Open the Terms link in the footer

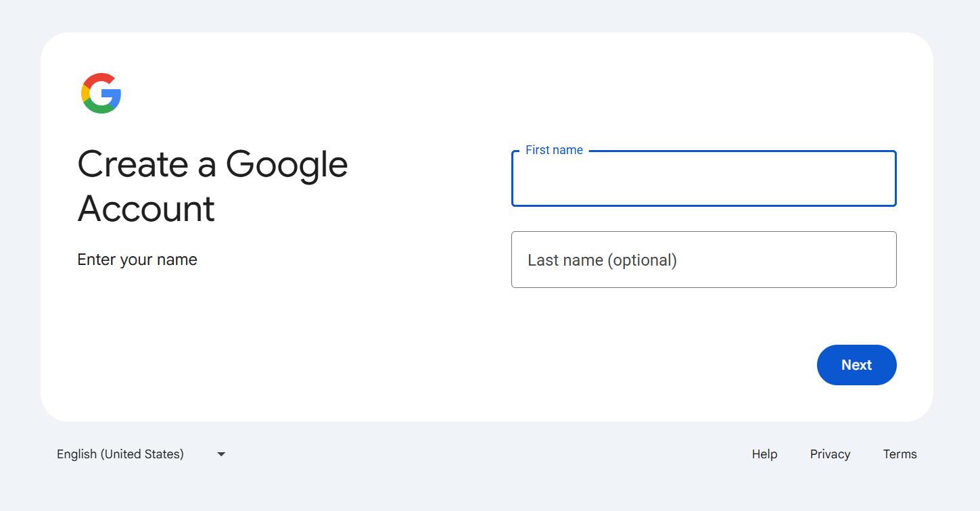900,454
